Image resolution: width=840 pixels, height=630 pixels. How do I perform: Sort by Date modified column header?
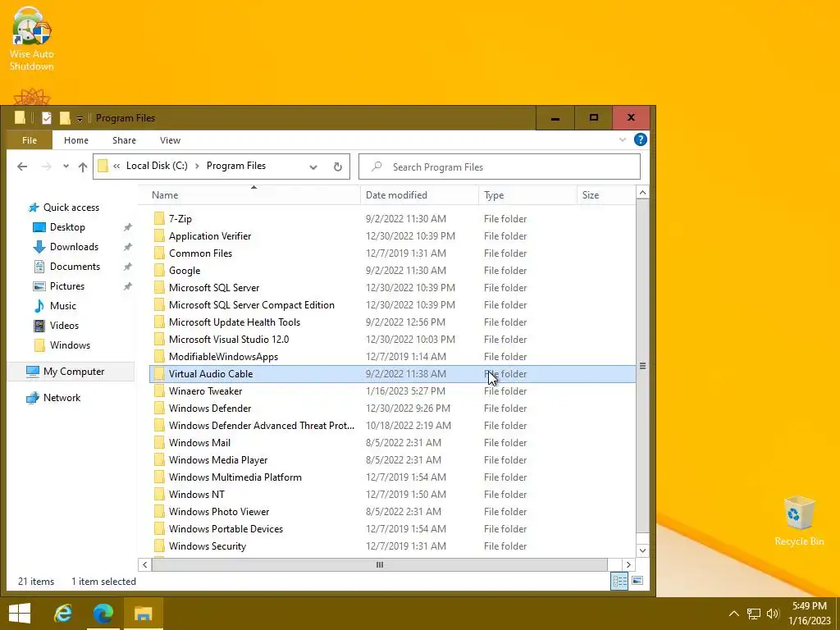419,195
